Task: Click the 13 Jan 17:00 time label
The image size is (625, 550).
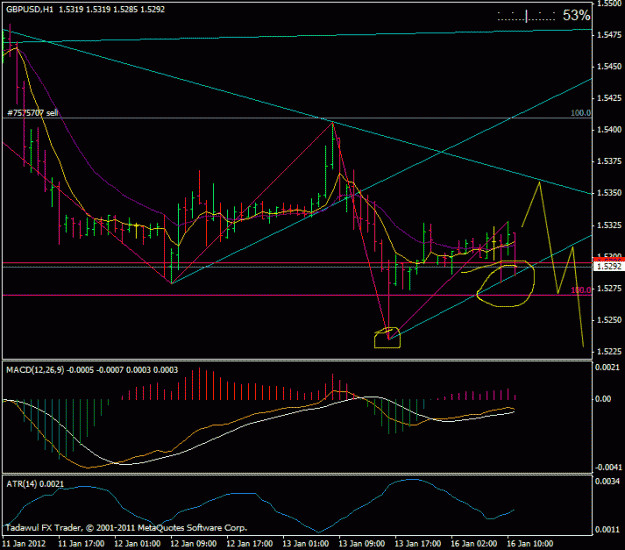Action: tap(418, 544)
